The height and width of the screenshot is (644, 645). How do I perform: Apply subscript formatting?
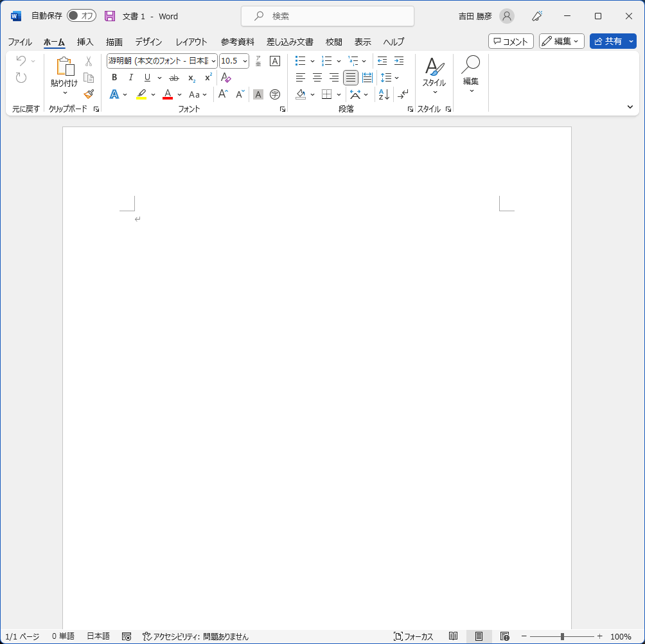(x=191, y=78)
